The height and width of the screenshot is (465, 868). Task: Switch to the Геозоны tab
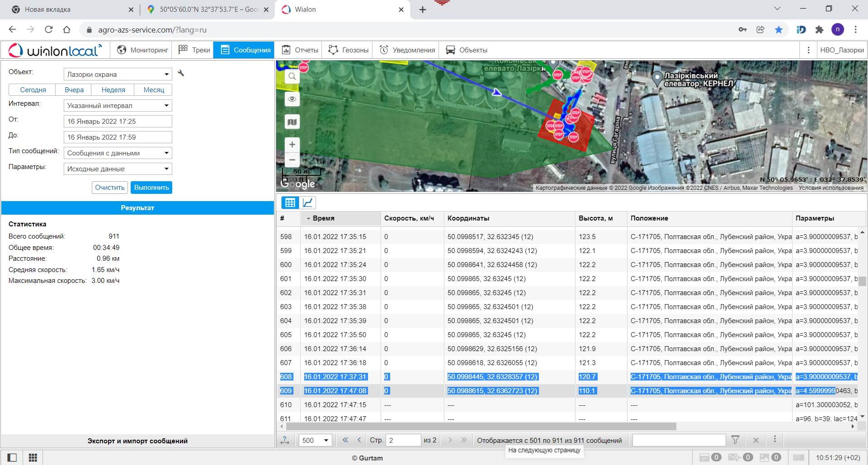click(349, 50)
